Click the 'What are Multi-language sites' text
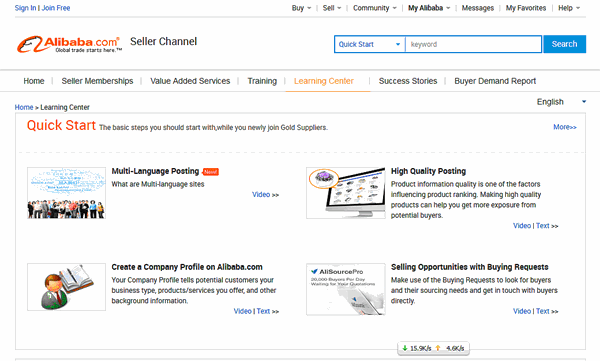The height and width of the screenshot is (361, 600). (158, 184)
